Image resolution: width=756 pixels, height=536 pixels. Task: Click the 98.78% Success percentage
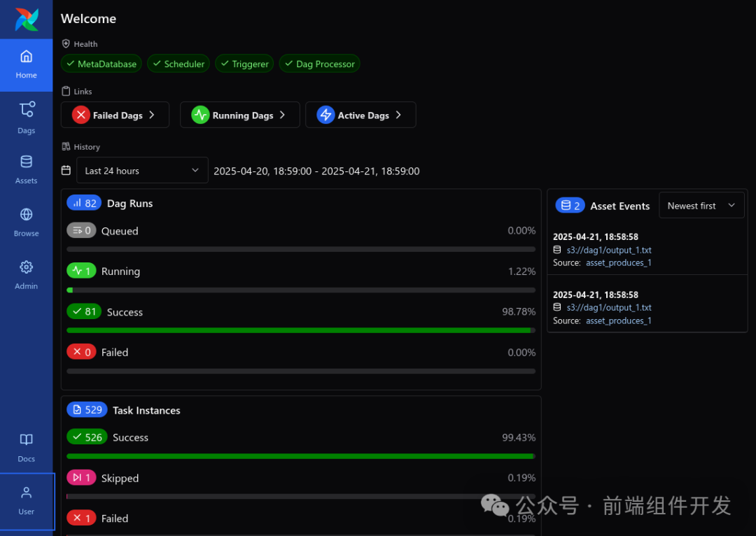[x=519, y=312]
